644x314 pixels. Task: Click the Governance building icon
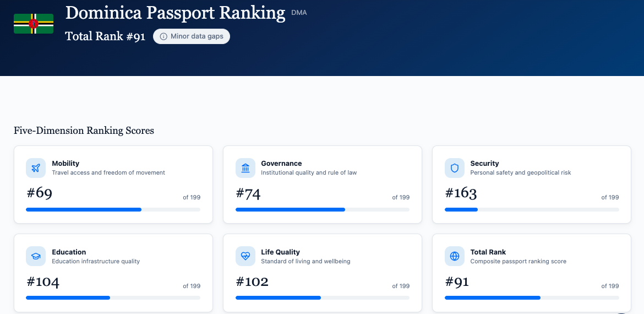(245, 168)
